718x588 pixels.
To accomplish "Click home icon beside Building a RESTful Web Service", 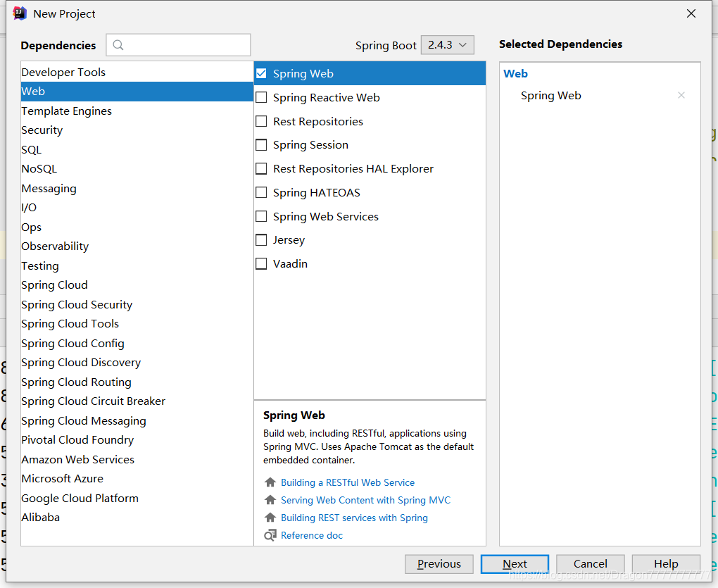I will tap(270, 482).
